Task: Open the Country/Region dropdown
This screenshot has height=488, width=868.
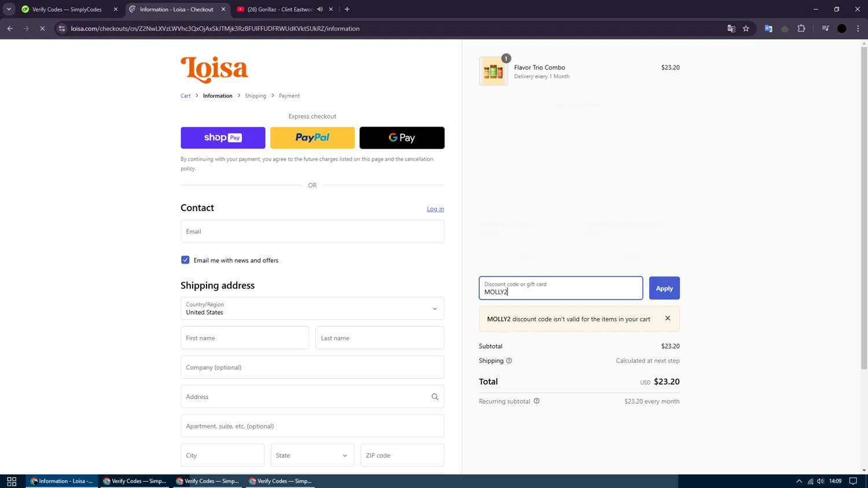Action: point(312,309)
